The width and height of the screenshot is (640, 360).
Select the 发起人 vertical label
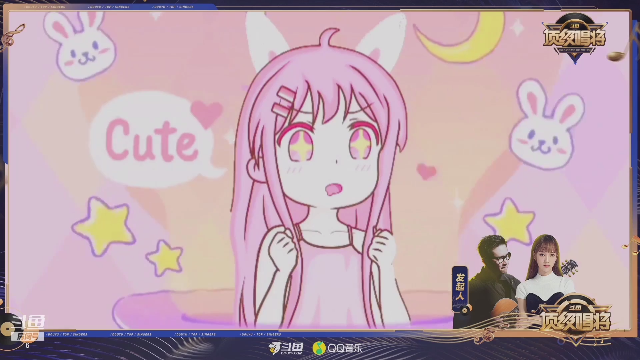(x=460, y=288)
